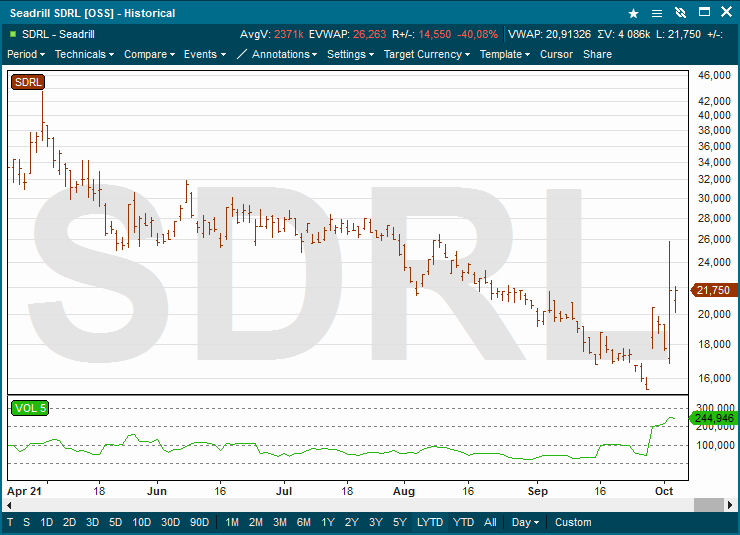
Task: Select the 1D time range
Action: (47, 522)
